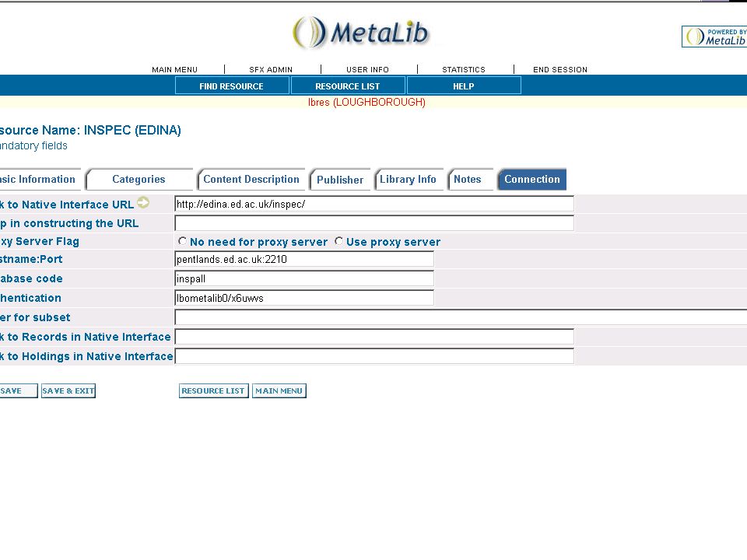Image resolution: width=747 pixels, height=560 pixels.
Task: Switch to the Categories tab
Action: (139, 180)
